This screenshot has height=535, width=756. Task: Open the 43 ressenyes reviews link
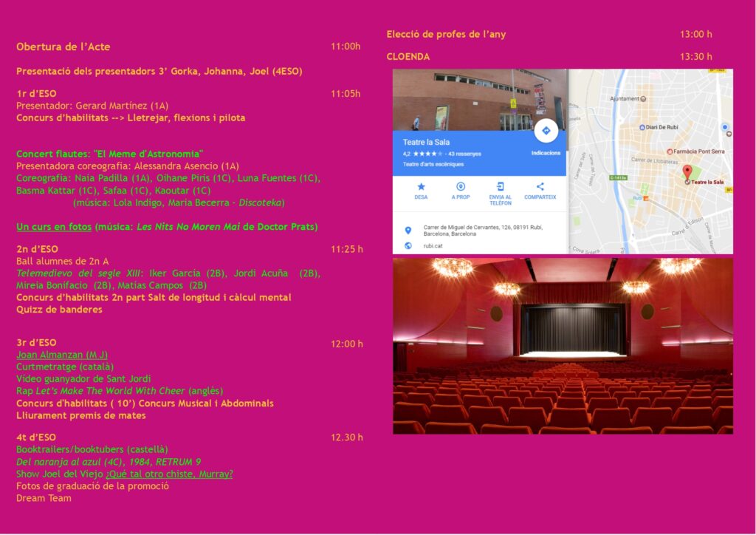tap(465, 154)
